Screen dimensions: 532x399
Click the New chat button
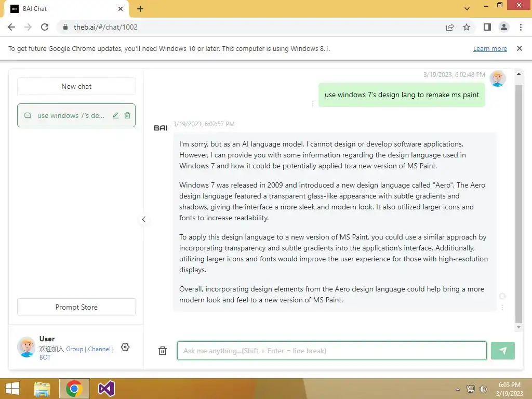(x=76, y=87)
